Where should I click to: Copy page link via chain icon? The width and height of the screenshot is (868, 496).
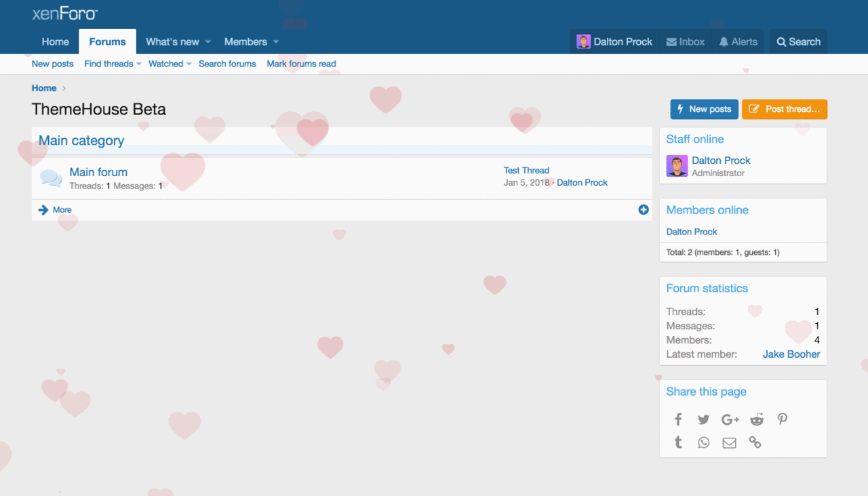point(755,442)
